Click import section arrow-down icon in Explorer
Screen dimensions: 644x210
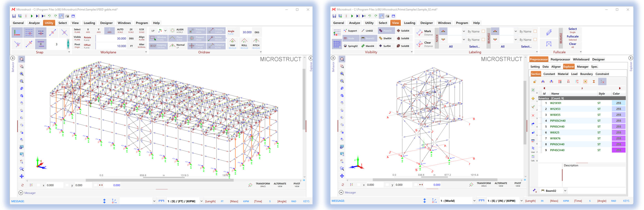pos(543,82)
